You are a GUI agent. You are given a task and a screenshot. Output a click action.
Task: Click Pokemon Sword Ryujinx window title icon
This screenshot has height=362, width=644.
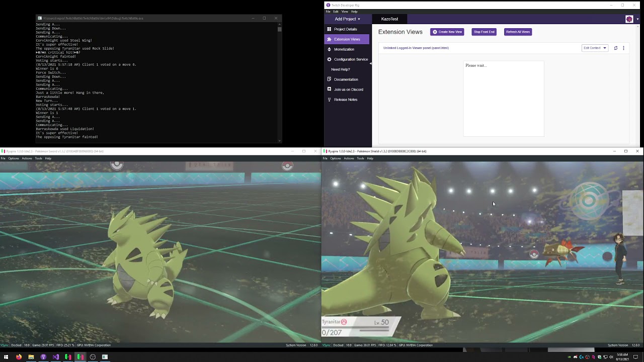[x=3, y=151]
